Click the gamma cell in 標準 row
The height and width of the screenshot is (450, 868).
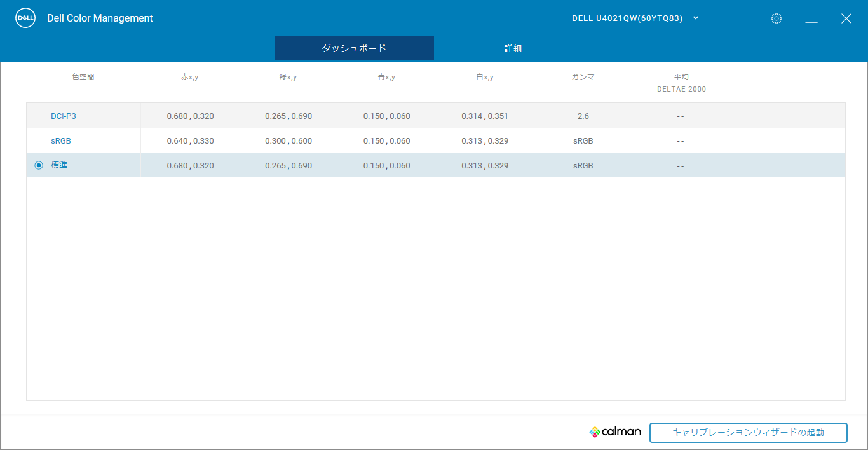[583, 166]
